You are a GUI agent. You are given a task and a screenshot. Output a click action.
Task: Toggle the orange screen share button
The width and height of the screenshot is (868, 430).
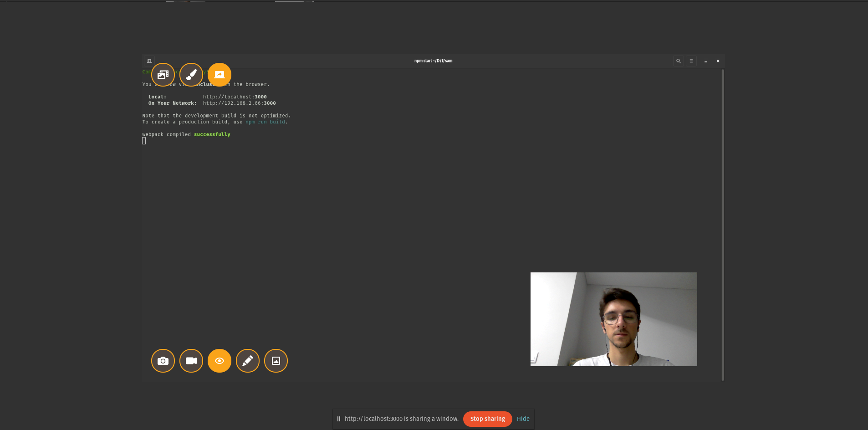click(x=220, y=75)
